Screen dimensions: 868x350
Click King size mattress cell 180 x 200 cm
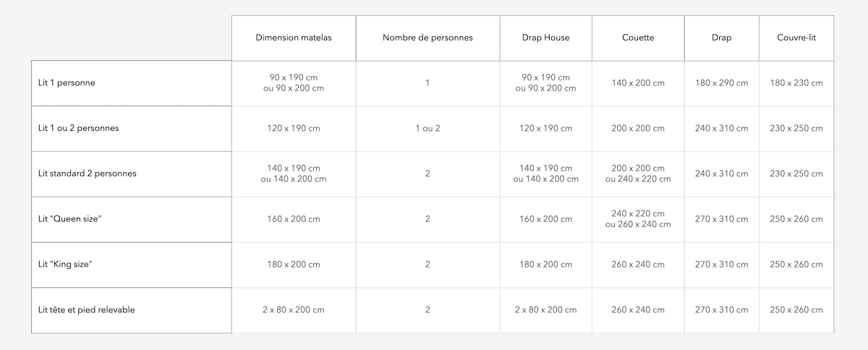pyautogui.click(x=294, y=265)
